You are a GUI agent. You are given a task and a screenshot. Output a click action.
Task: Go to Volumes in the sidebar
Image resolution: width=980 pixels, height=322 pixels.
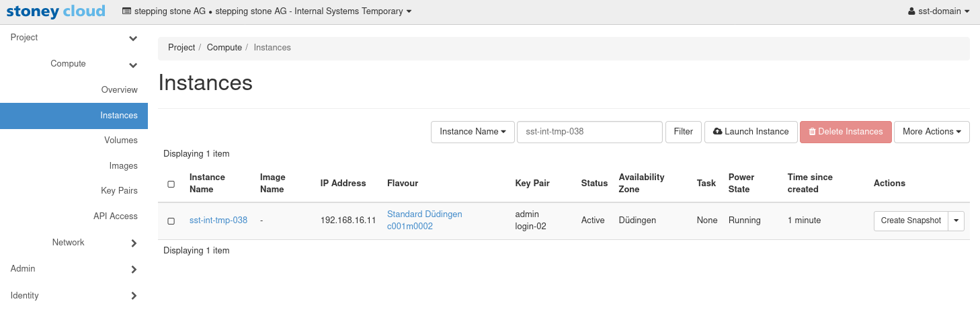click(x=120, y=140)
